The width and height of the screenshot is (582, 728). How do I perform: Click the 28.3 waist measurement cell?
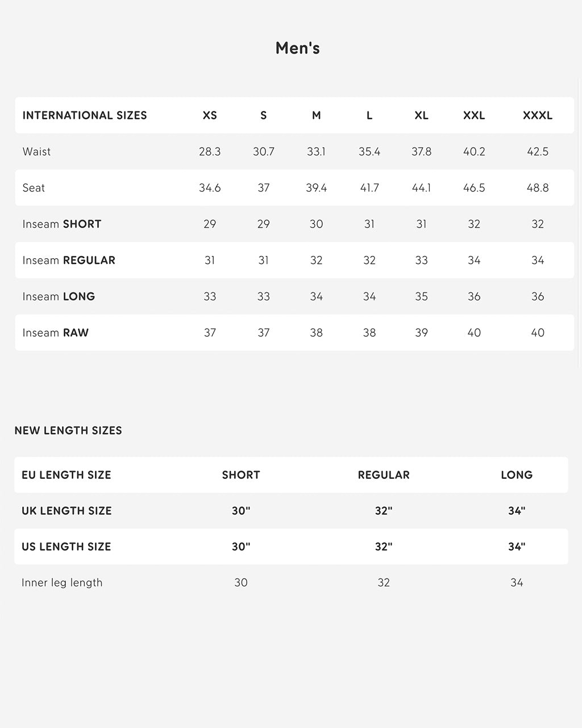click(x=210, y=152)
